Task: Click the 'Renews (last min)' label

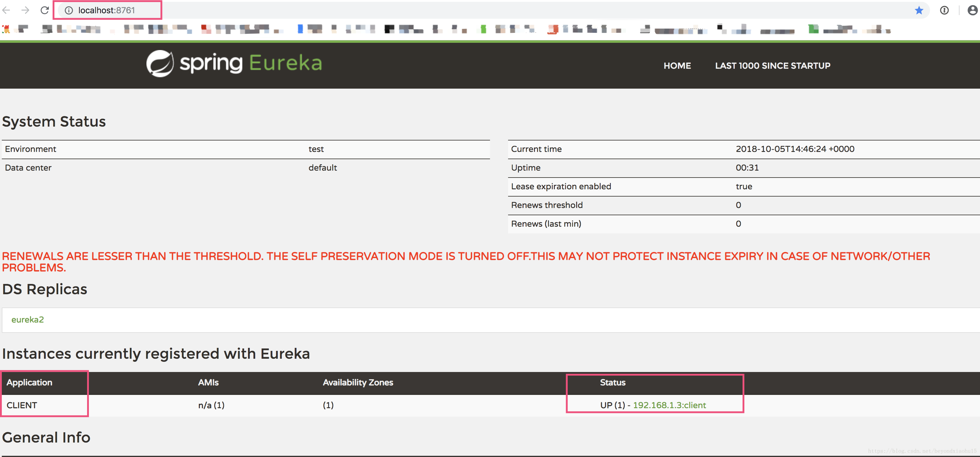Action: pos(546,224)
